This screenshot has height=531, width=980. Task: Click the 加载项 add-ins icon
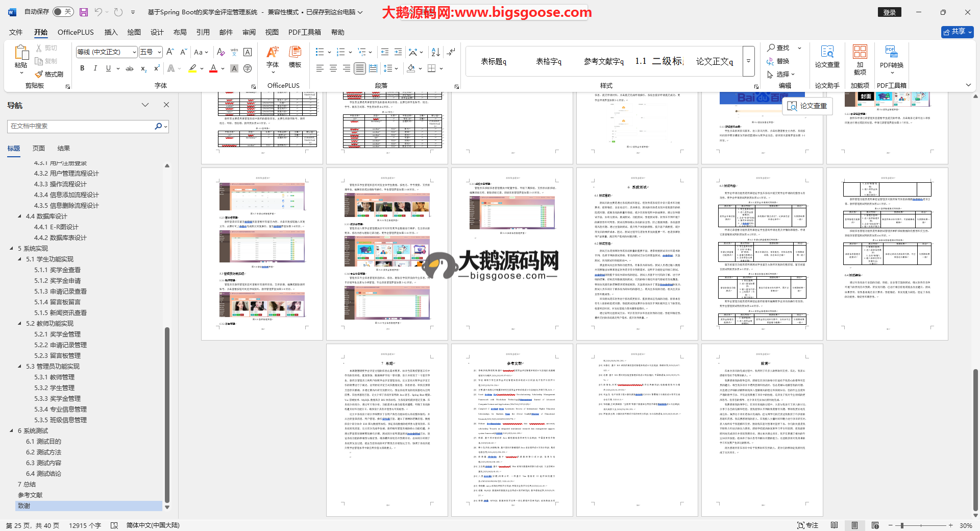point(860,58)
